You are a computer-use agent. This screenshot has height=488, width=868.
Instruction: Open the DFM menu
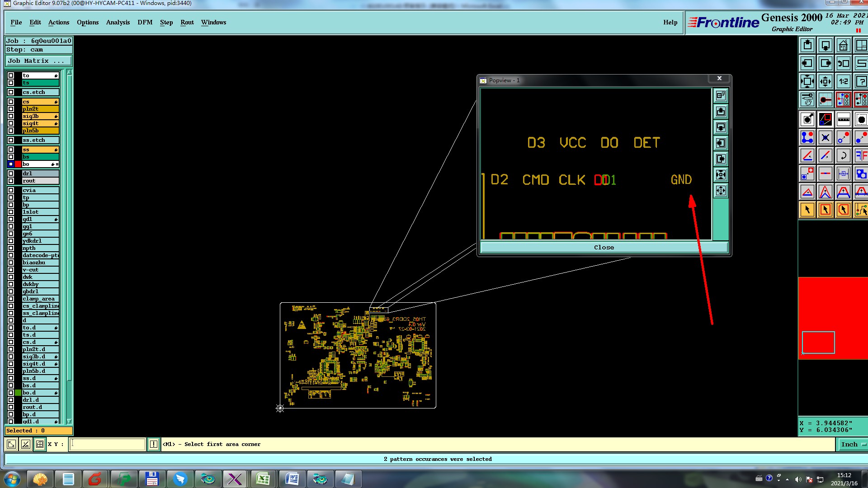pos(145,22)
